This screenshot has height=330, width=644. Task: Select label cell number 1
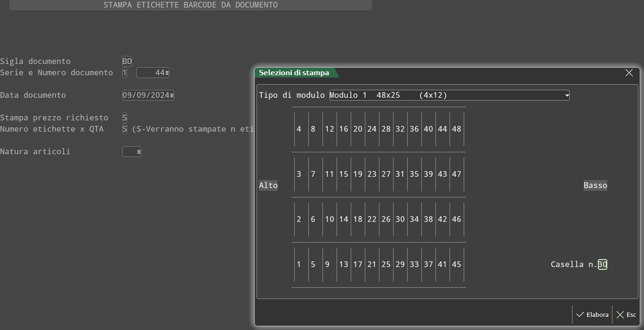coord(299,265)
